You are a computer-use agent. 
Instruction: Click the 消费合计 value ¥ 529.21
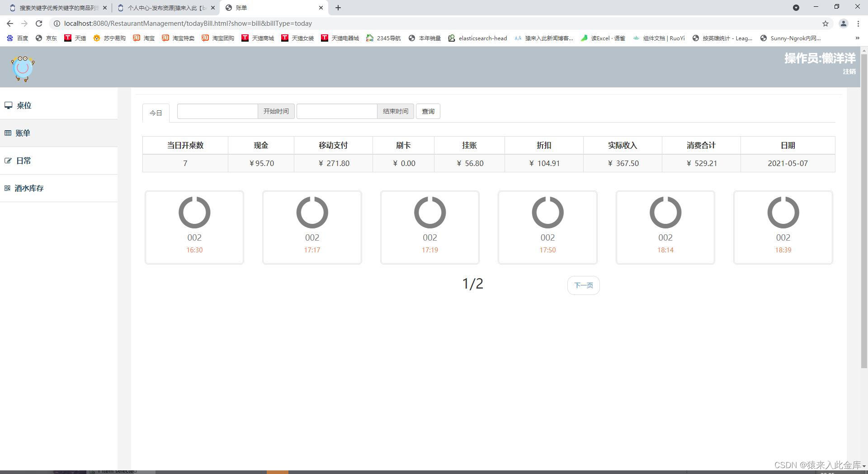click(x=702, y=163)
